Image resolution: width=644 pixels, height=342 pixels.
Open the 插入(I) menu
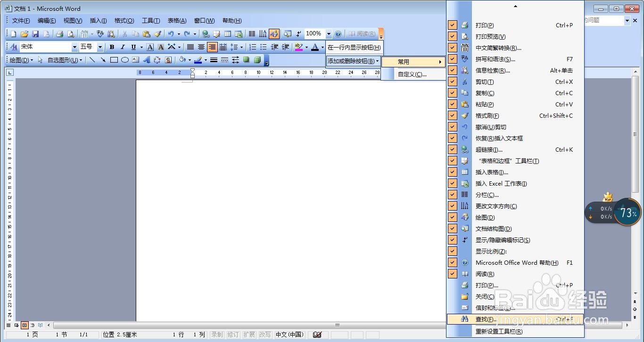[98, 21]
